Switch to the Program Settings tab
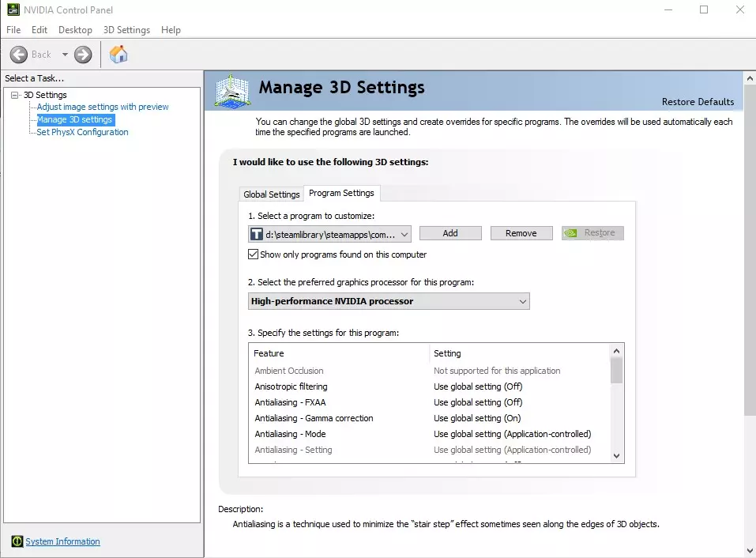The height and width of the screenshot is (558, 756). click(341, 193)
